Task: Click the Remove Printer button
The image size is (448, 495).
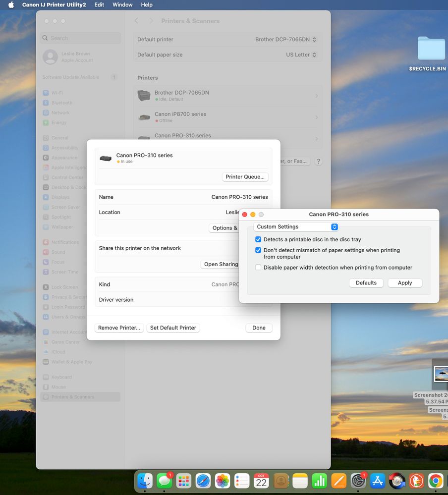Action: pyautogui.click(x=119, y=328)
